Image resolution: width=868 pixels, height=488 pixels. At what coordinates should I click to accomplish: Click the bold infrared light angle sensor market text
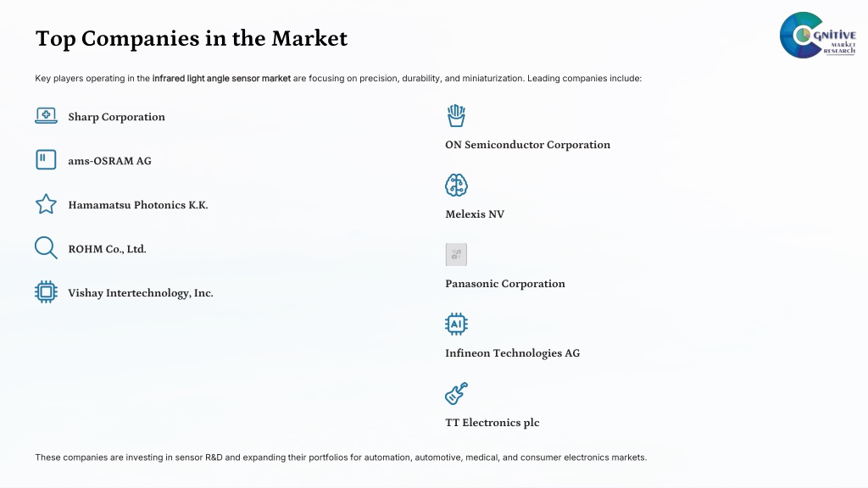coord(221,79)
